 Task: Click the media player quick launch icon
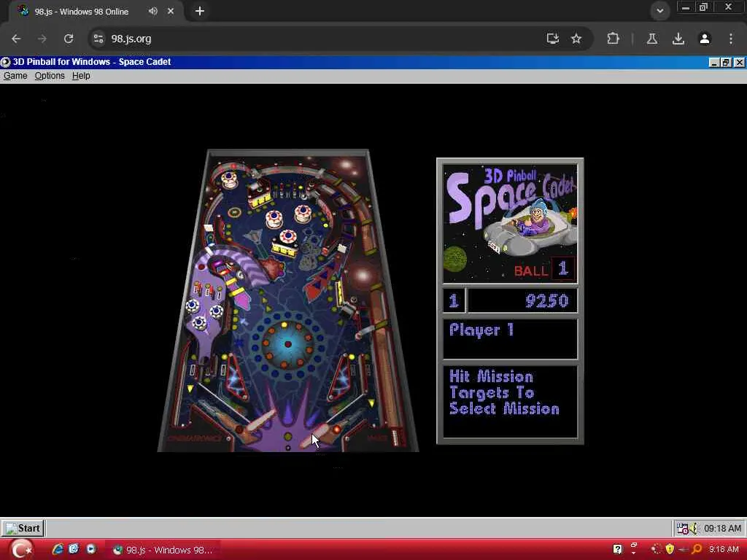(91, 550)
